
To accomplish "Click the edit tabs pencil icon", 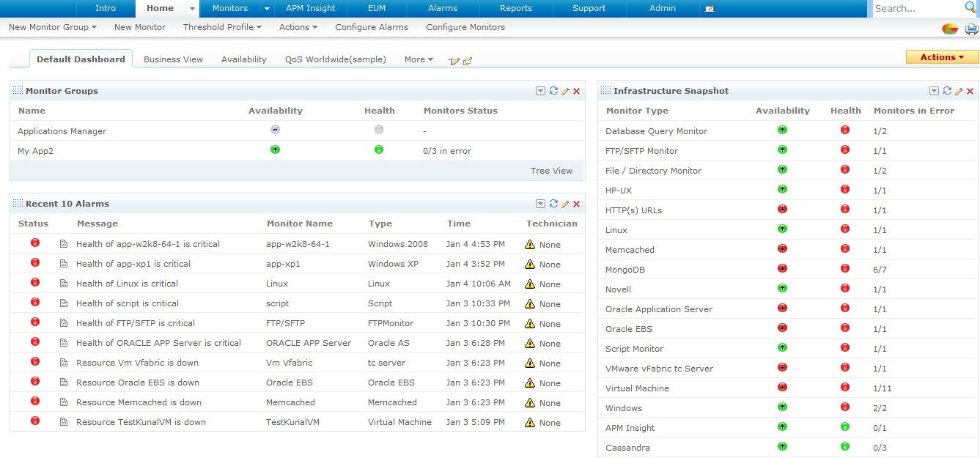I will (x=454, y=61).
